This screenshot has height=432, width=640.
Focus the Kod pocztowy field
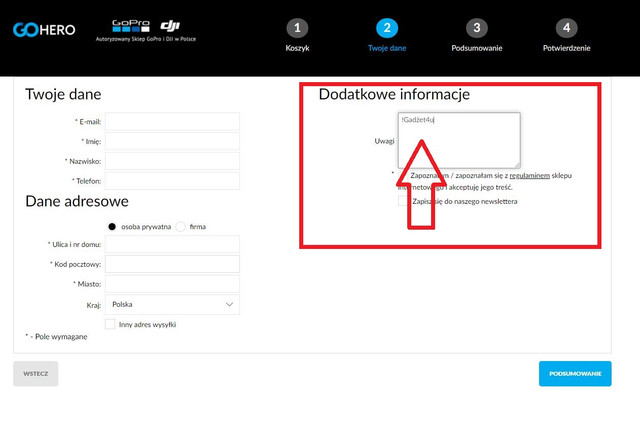[172, 264]
